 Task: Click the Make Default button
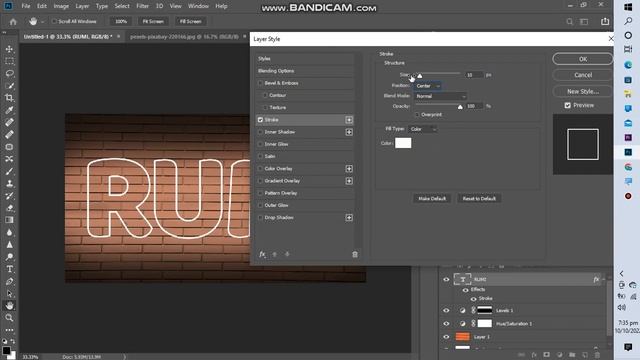click(x=432, y=199)
